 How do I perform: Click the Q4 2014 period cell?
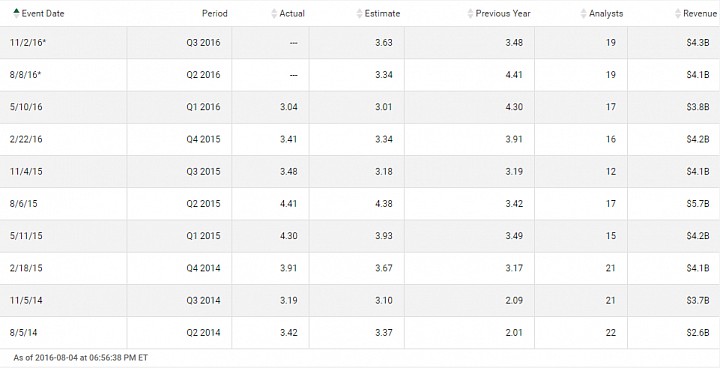click(179, 268)
